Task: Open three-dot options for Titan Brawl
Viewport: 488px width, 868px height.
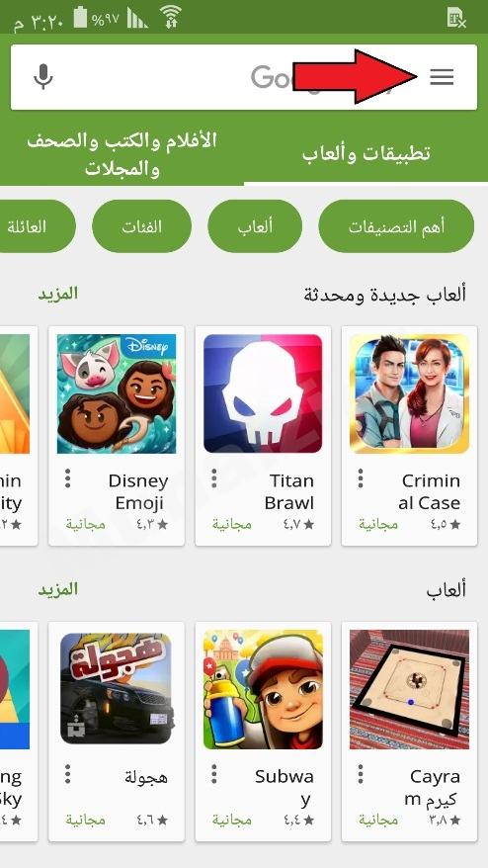Action: click(x=214, y=478)
